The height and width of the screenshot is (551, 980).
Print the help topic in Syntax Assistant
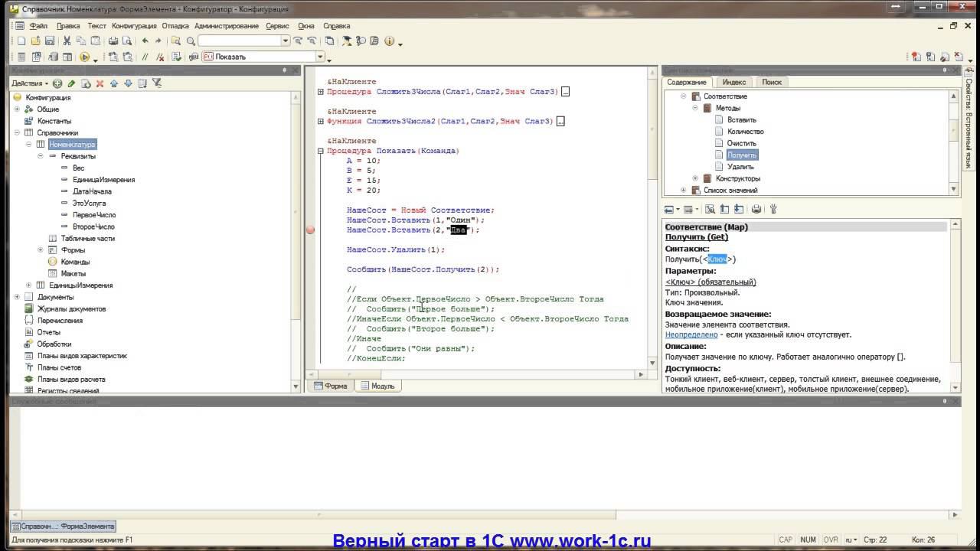tap(756, 209)
